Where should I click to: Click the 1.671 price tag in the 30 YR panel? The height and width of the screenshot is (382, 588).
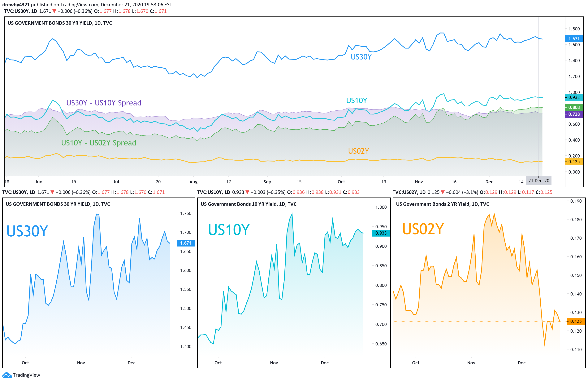(x=186, y=243)
